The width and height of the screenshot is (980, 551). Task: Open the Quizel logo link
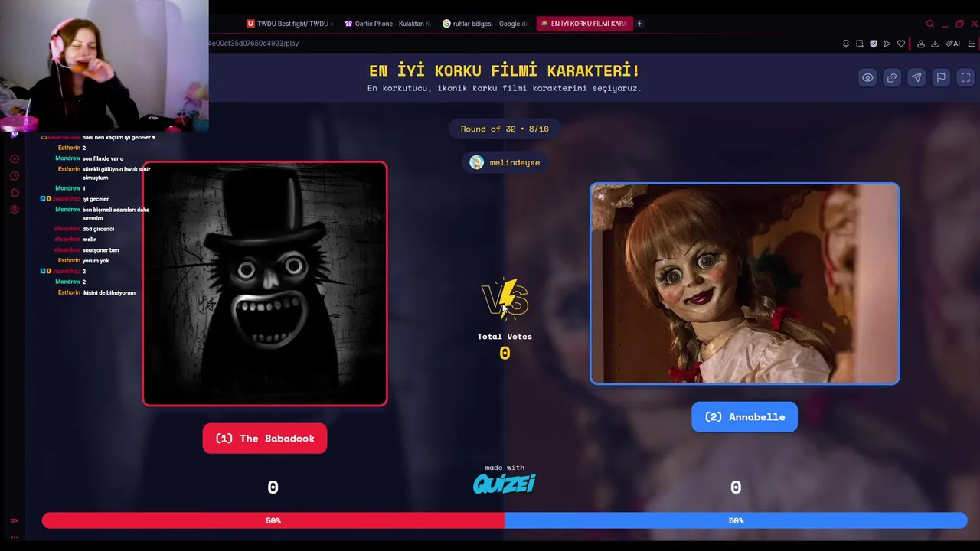point(504,483)
